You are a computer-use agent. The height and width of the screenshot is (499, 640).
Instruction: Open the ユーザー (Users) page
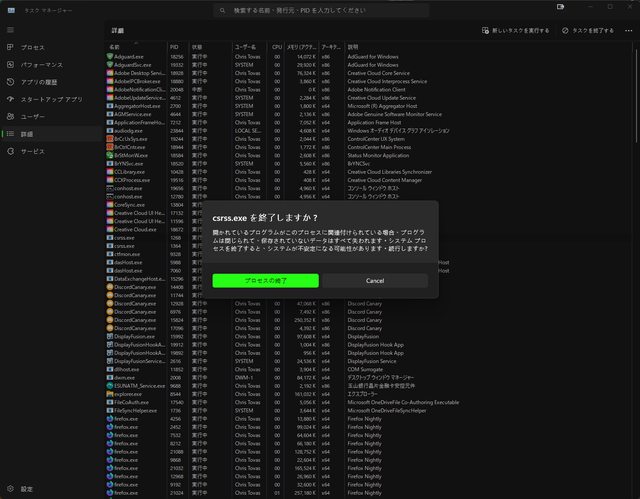[32, 116]
